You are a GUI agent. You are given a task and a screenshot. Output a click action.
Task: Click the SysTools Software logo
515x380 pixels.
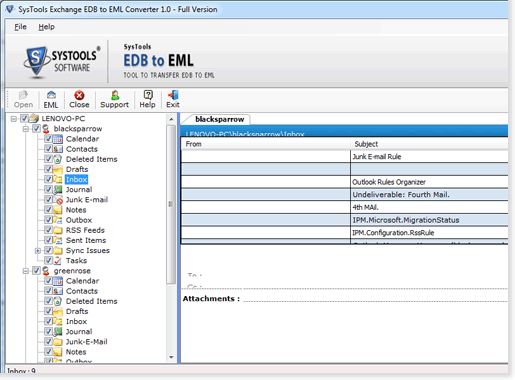coord(62,62)
